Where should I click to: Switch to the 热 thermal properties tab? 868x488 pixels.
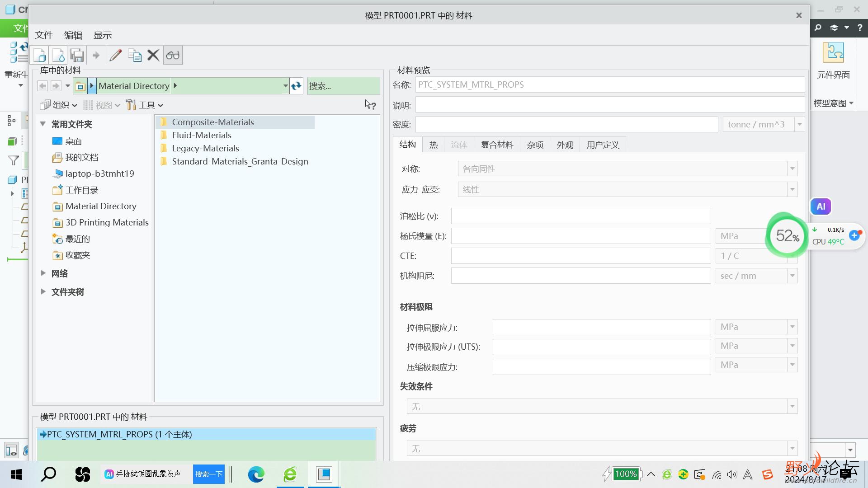434,144
